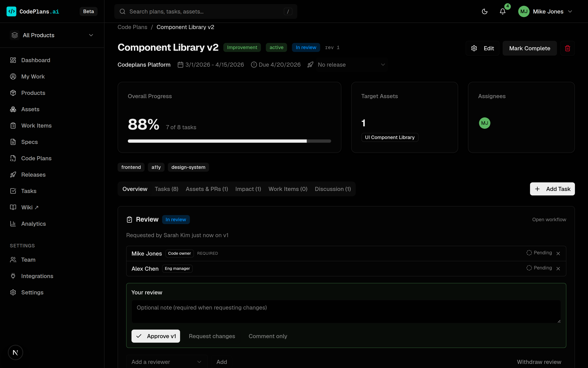This screenshot has height=368, width=588.
Task: Click the Edit button
Action: point(482,48)
